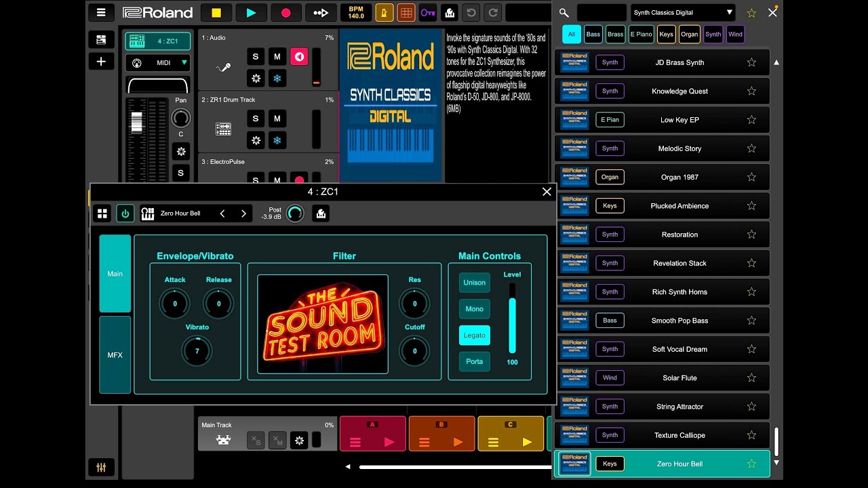Select the Rich Synth Horns tone
Viewport: 868px width, 488px height.
click(662, 292)
